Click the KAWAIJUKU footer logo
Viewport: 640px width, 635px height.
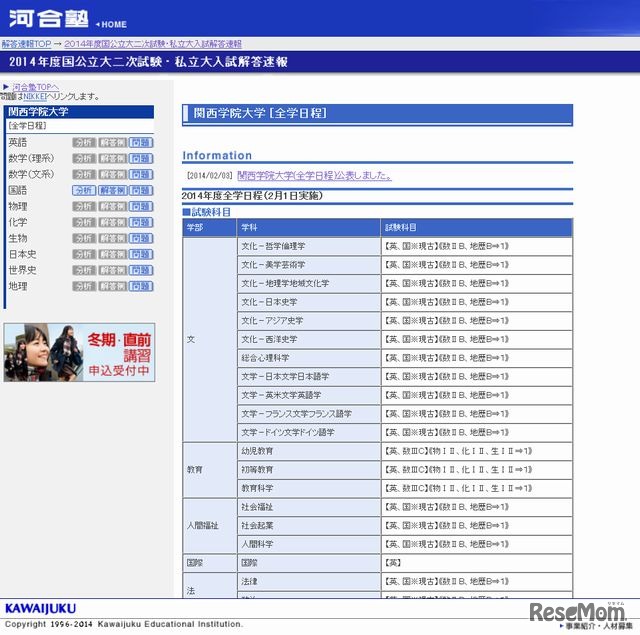point(40,608)
